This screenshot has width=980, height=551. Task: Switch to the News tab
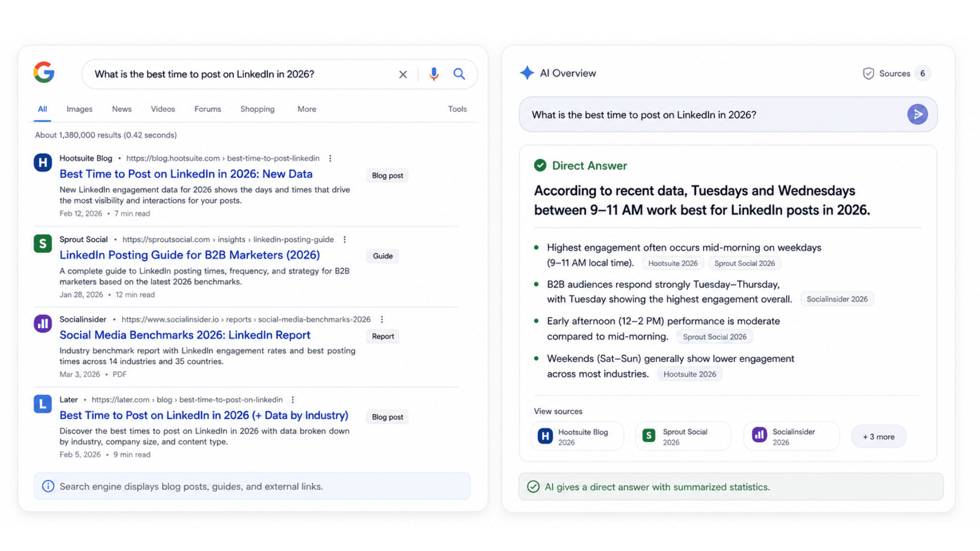point(122,109)
